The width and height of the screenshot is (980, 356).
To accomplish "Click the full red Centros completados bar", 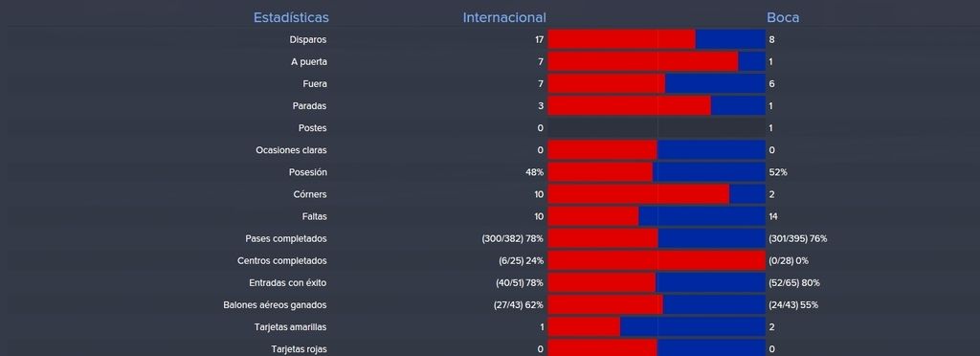I will [657, 260].
